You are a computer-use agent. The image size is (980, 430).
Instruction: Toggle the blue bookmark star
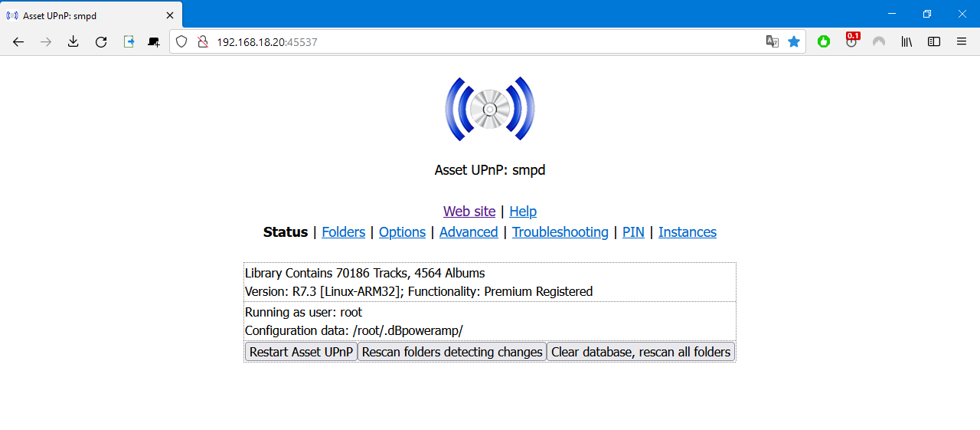794,42
